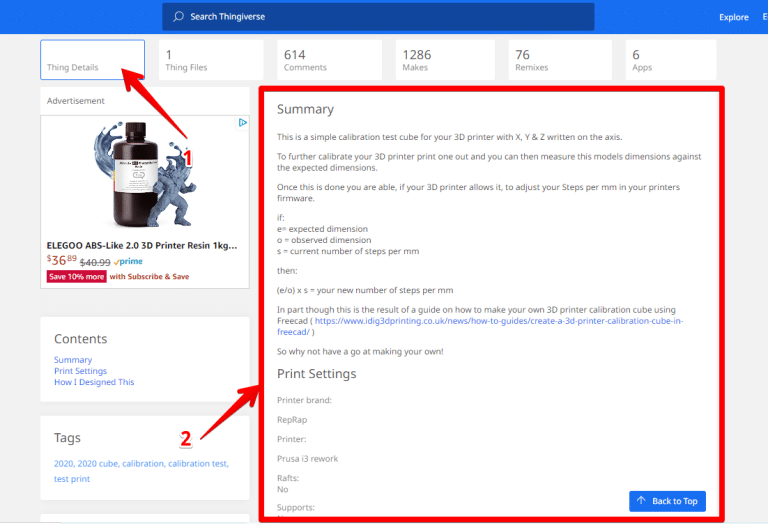Screen dimensions: 768x525
Task: Go to Print Settings from Contents
Action: click(80, 371)
